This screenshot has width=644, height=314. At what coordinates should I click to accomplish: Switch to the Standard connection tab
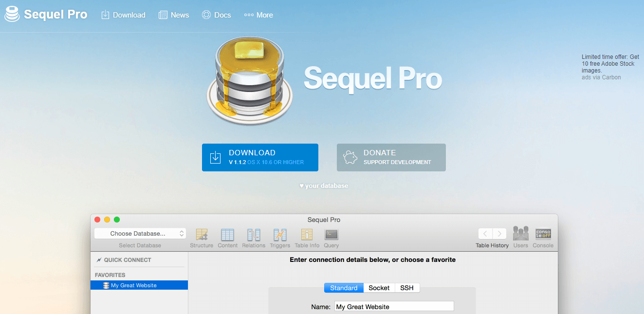click(344, 288)
